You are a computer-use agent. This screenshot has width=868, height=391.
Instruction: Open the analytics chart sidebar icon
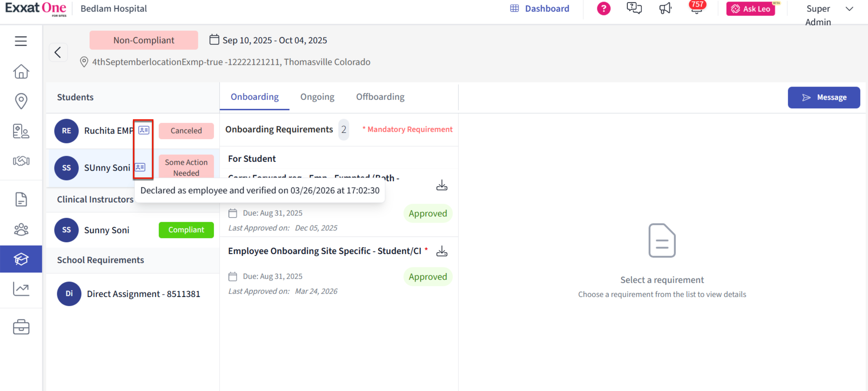[21, 289]
